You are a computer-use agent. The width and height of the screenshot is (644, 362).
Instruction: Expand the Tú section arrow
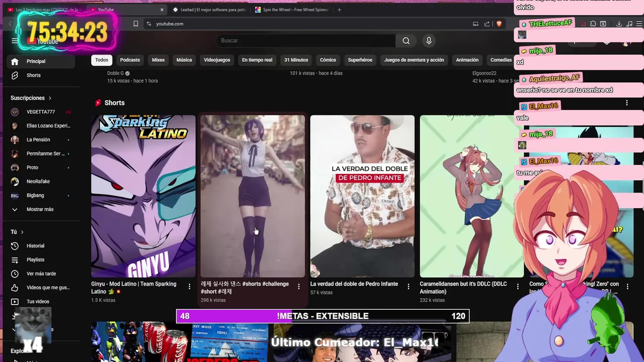coord(22,232)
